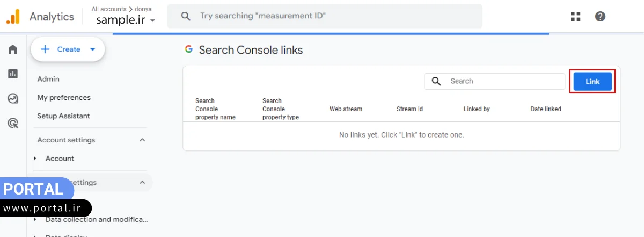Viewport: 644px width, 237px height.
Task: Open the Create dropdown button
Action: (68, 49)
